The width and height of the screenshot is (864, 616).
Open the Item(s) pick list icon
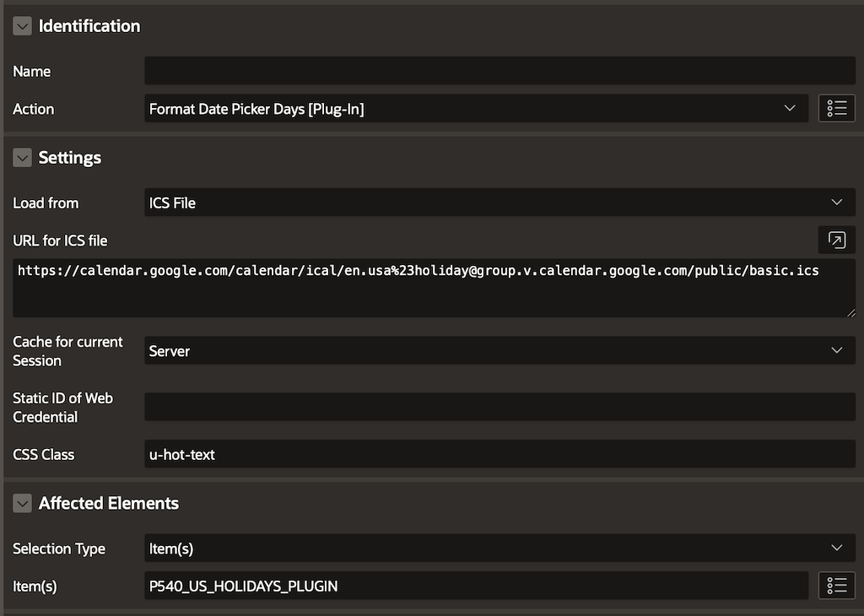click(x=836, y=586)
